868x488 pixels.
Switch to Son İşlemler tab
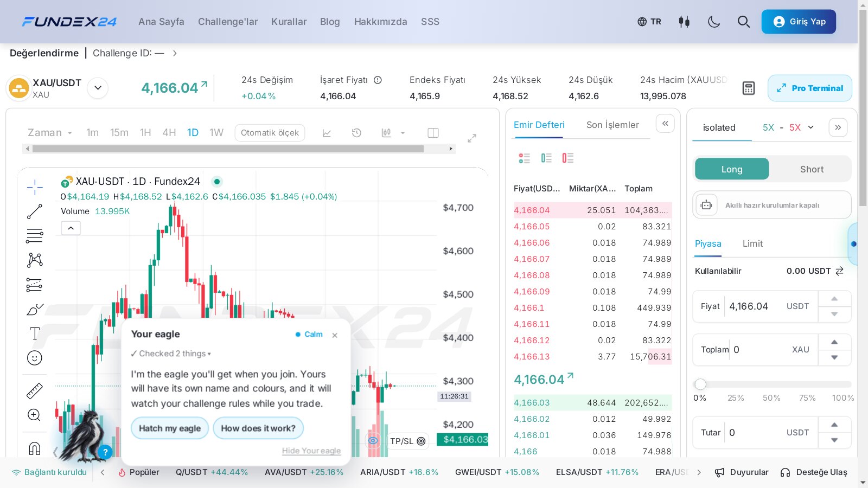click(612, 125)
